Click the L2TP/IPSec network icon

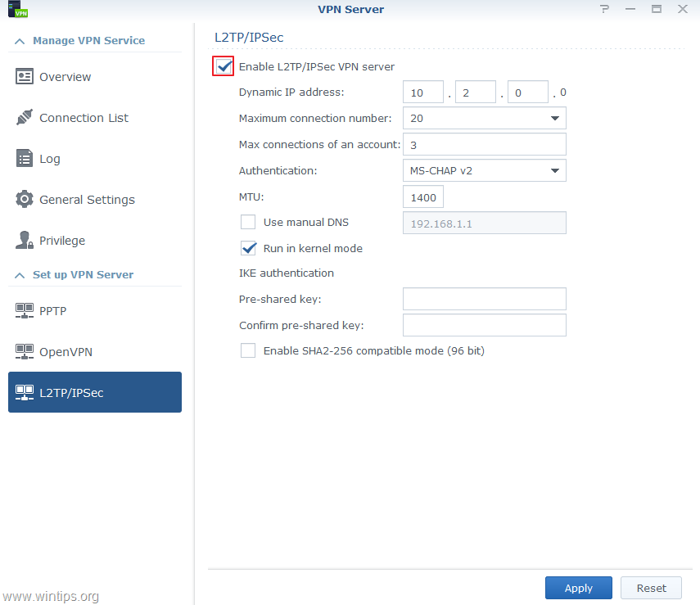coord(24,392)
